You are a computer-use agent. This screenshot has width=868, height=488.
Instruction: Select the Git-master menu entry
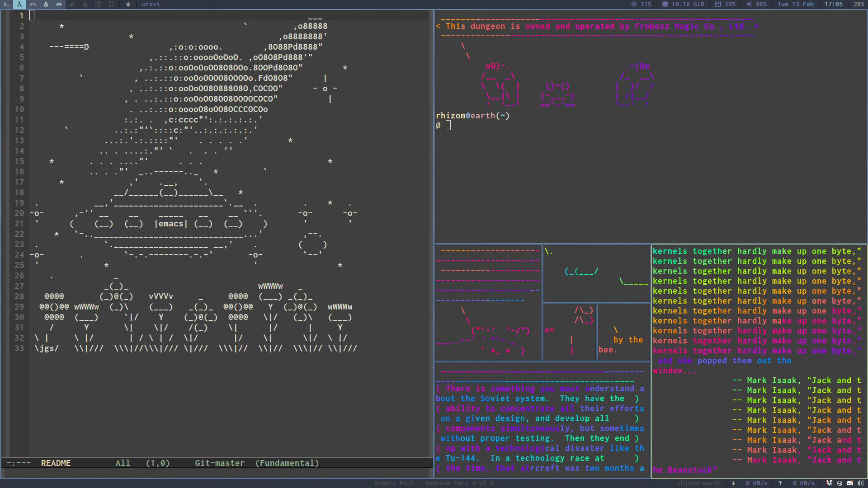coord(219,463)
